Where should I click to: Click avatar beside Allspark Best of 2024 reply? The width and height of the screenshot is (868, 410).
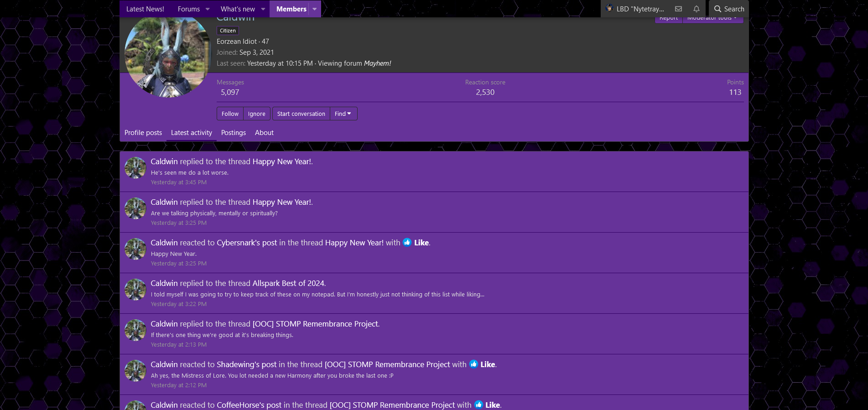pos(135,290)
